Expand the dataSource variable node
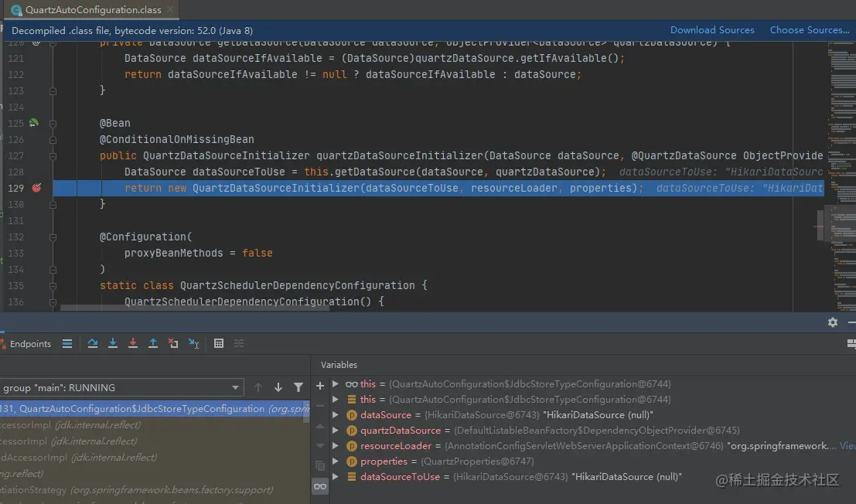The height and width of the screenshot is (504, 856). (x=336, y=415)
